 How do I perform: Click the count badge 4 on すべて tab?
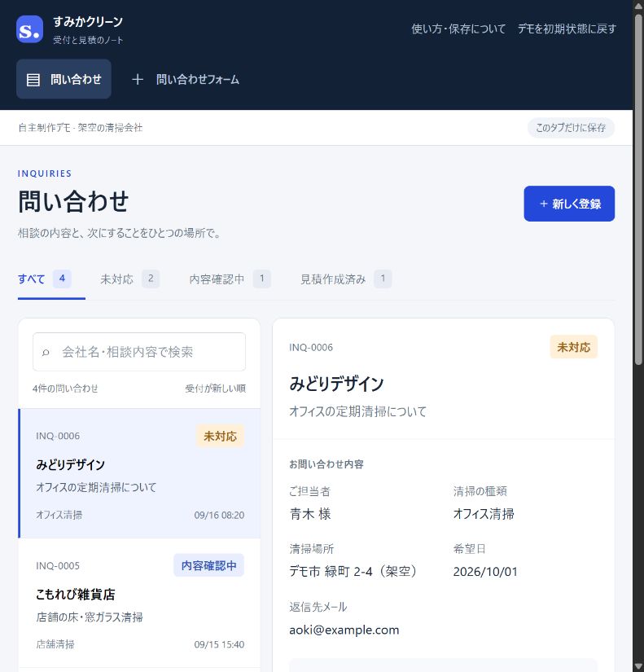pyautogui.click(x=62, y=279)
